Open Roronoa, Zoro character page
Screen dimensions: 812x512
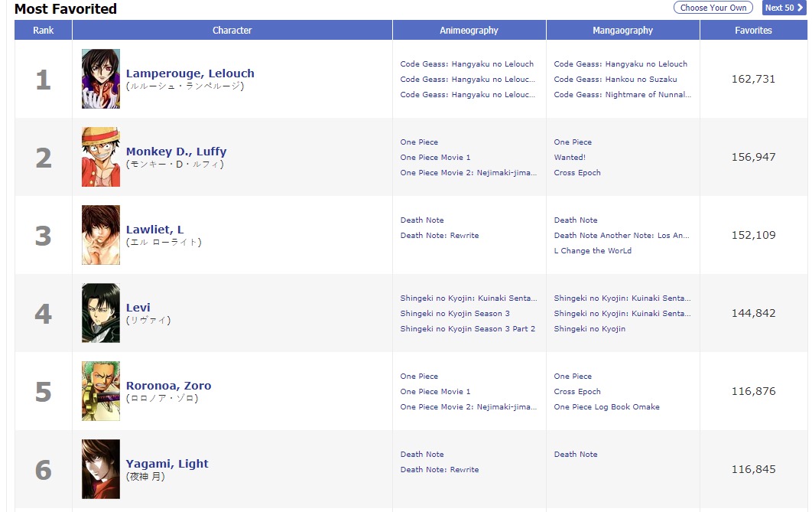(168, 386)
